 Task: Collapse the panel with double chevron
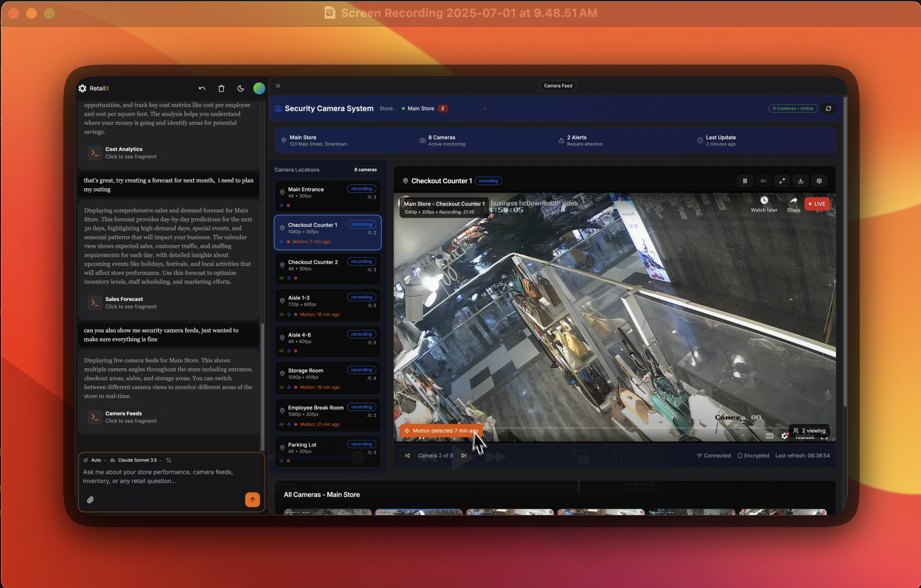tap(278, 86)
